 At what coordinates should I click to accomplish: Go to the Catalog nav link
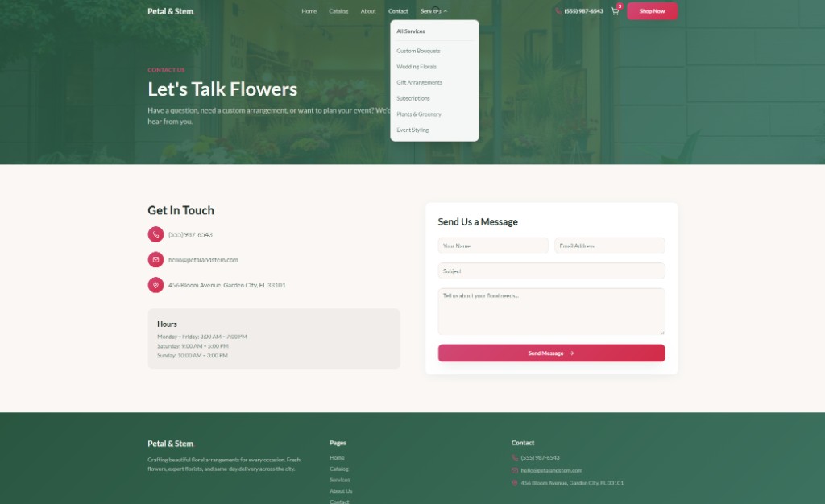coord(338,11)
